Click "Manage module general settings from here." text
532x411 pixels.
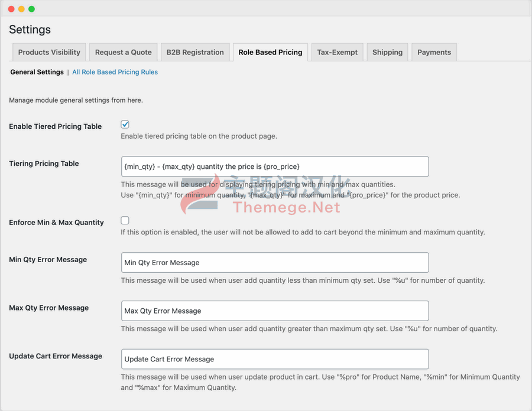[x=76, y=100]
